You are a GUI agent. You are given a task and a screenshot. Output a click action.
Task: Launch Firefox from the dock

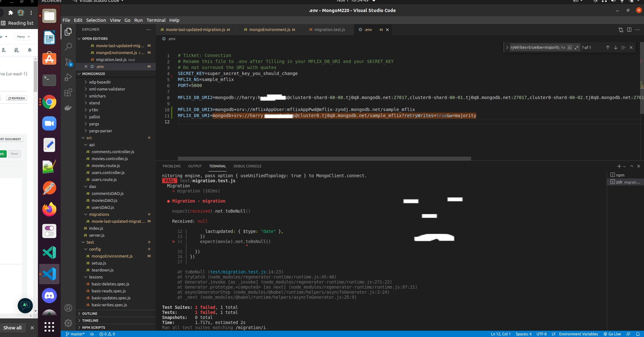point(49,209)
